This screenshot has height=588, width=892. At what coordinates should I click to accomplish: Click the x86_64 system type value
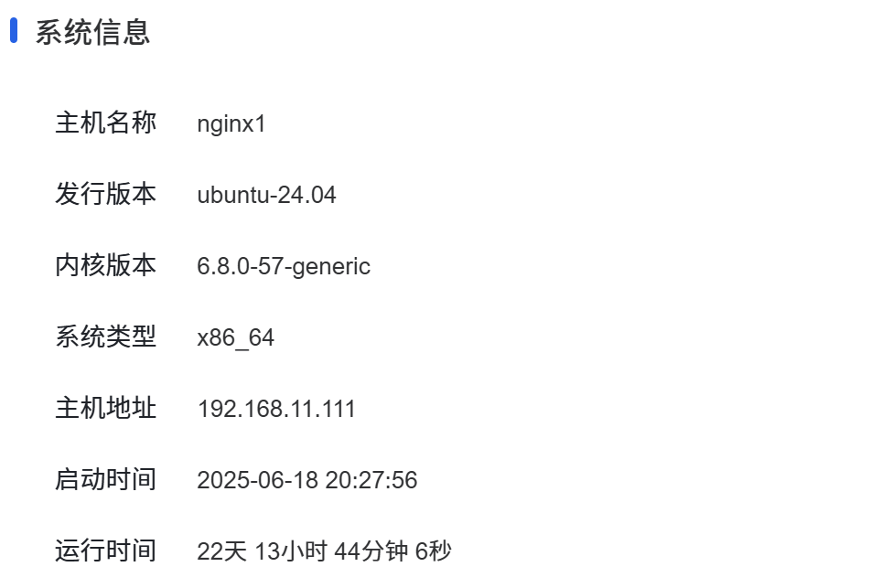click(x=235, y=338)
